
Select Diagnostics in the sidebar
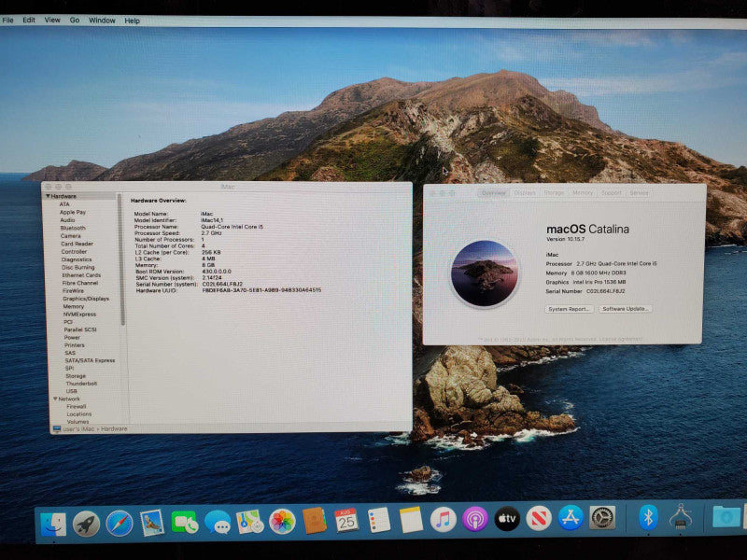point(77,259)
